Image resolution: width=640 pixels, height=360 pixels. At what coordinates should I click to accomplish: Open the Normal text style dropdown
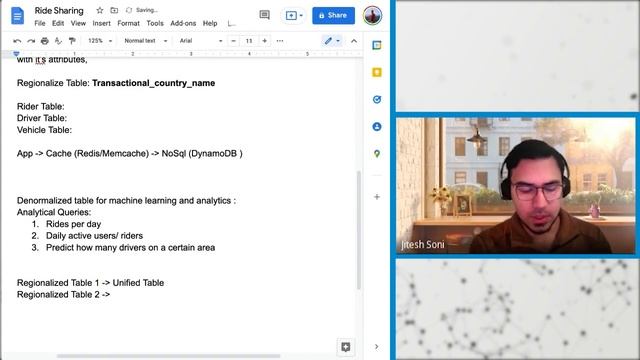[146, 41]
